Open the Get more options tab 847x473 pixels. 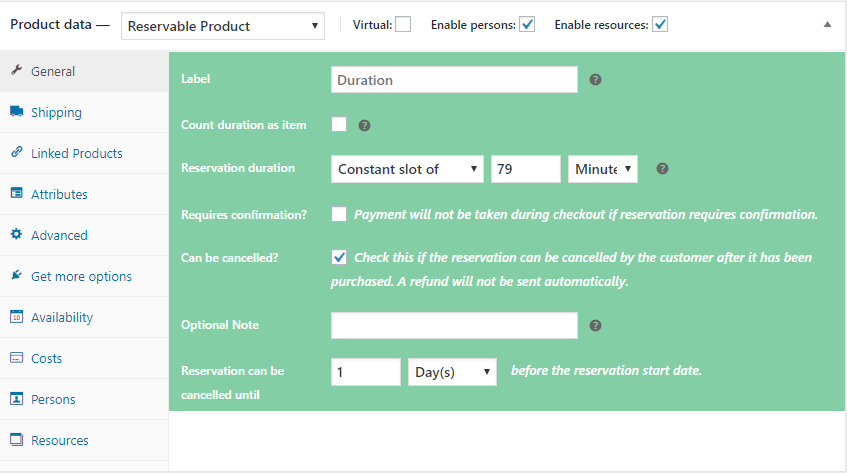(x=81, y=276)
